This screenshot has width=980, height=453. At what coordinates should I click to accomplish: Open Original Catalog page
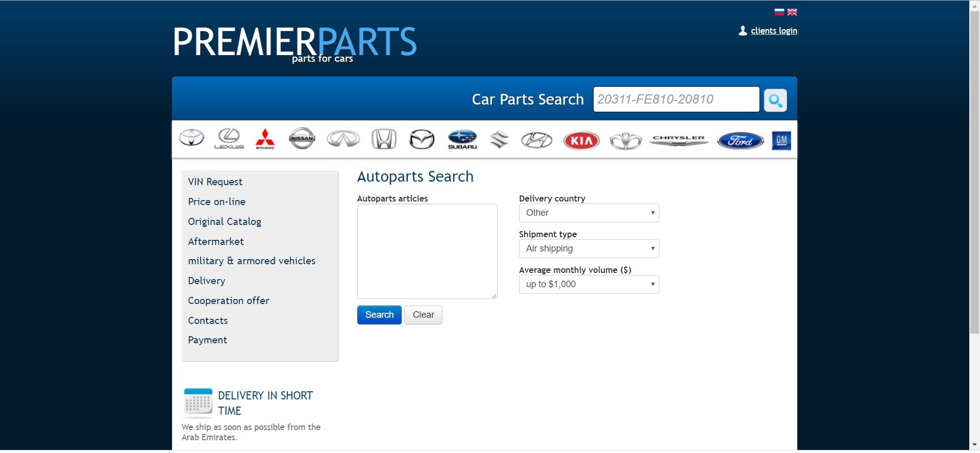click(225, 221)
